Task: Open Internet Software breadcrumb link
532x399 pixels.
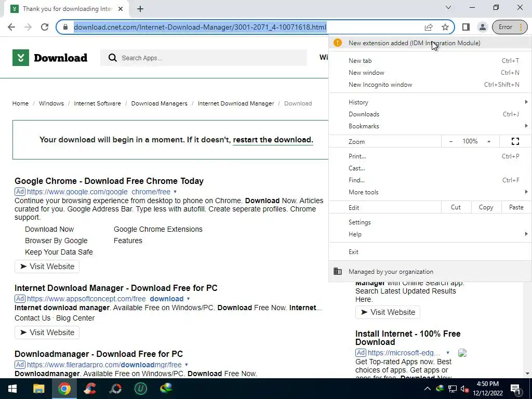Action: pos(97,103)
